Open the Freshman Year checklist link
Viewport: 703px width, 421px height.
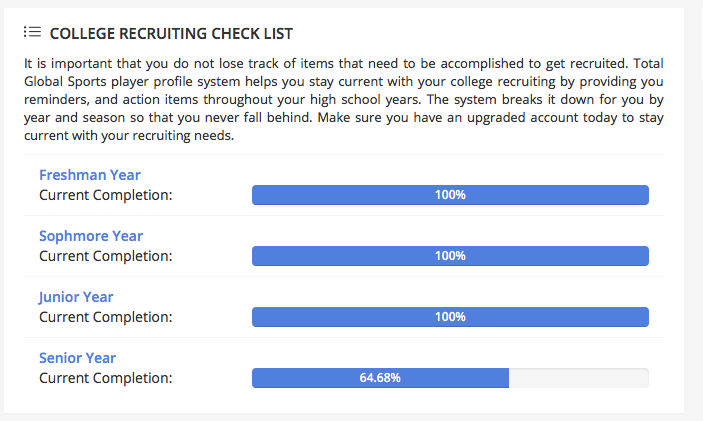(90, 175)
